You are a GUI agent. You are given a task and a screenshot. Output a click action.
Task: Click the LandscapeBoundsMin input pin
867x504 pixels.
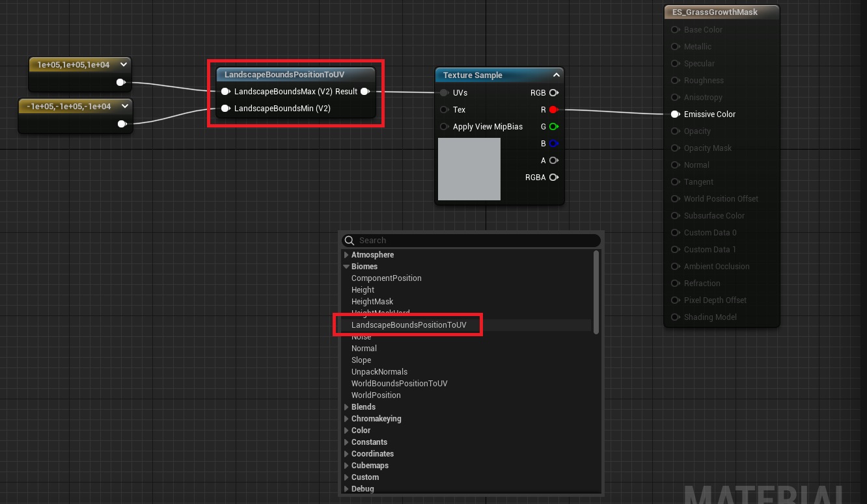pyautogui.click(x=225, y=109)
